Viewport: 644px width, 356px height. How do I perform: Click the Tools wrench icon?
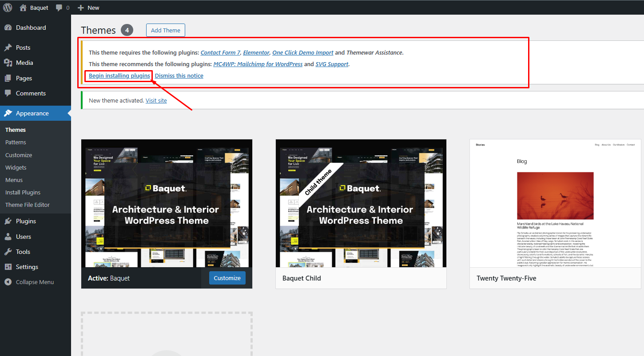click(8, 252)
